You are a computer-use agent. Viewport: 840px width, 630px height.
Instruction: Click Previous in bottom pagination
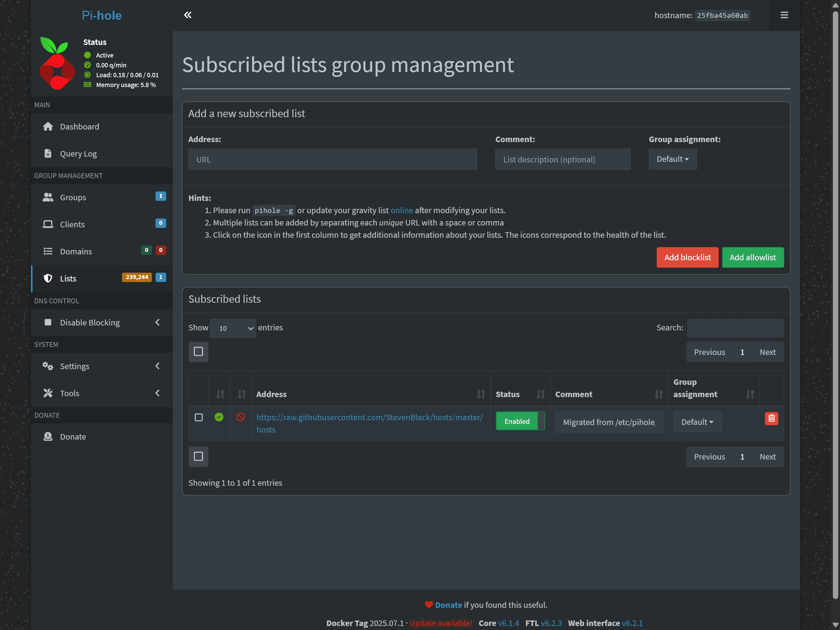709,457
